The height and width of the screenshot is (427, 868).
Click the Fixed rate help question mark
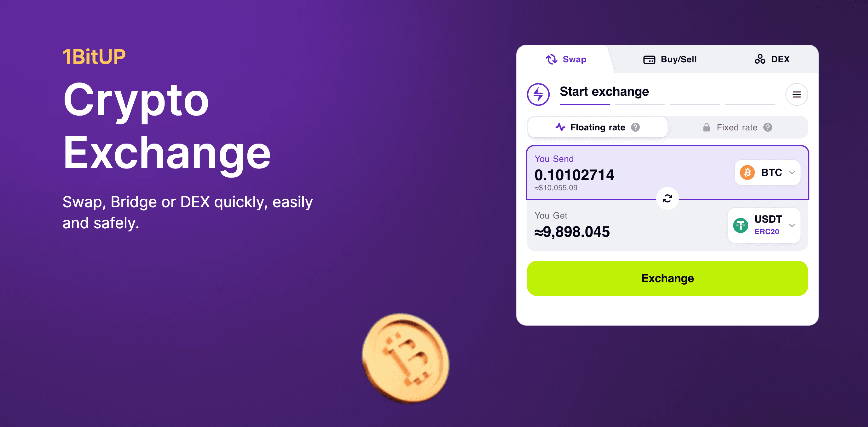pyautogui.click(x=768, y=127)
